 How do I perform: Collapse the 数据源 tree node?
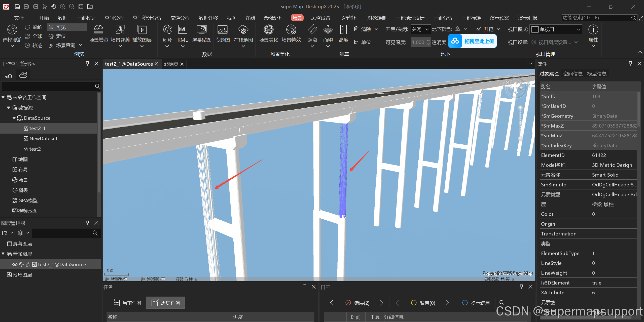pos(9,108)
